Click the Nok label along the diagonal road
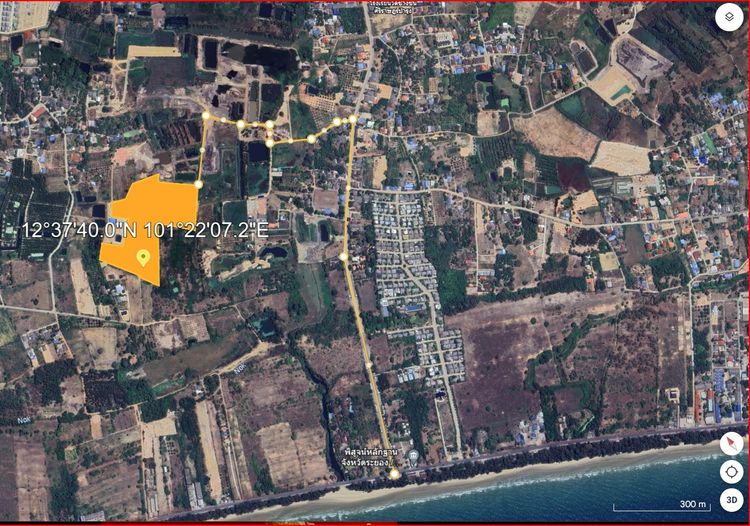750x526 pixels. click(x=239, y=369)
